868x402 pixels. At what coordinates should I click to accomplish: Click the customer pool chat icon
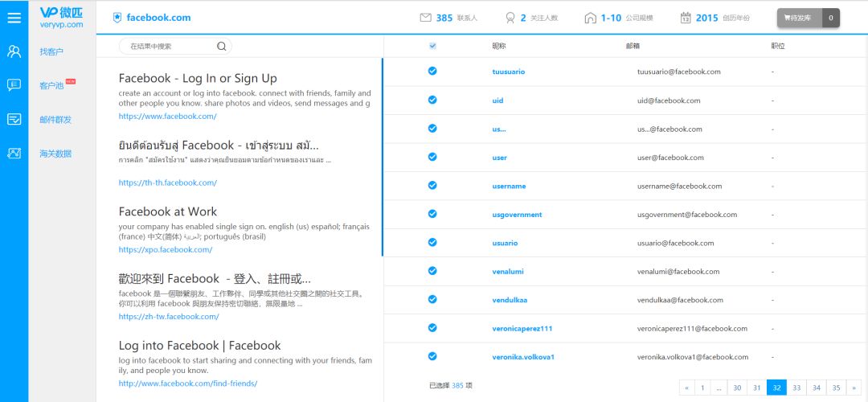(14, 85)
